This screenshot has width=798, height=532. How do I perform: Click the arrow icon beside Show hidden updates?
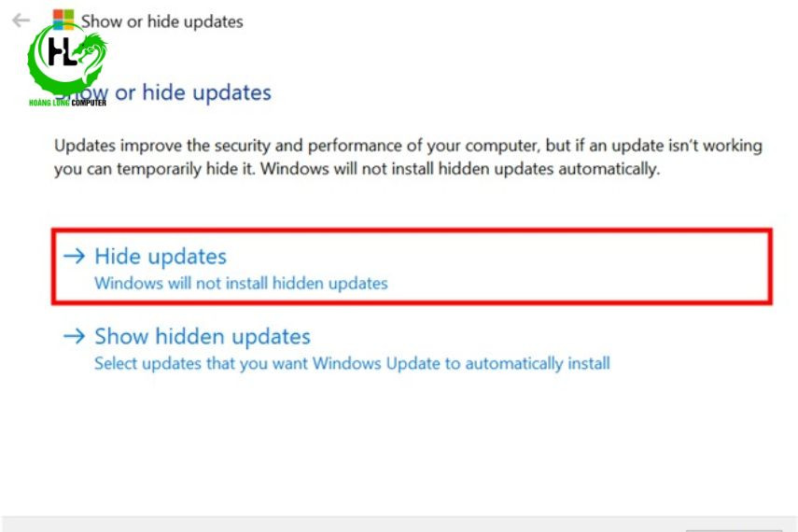pyautogui.click(x=75, y=336)
